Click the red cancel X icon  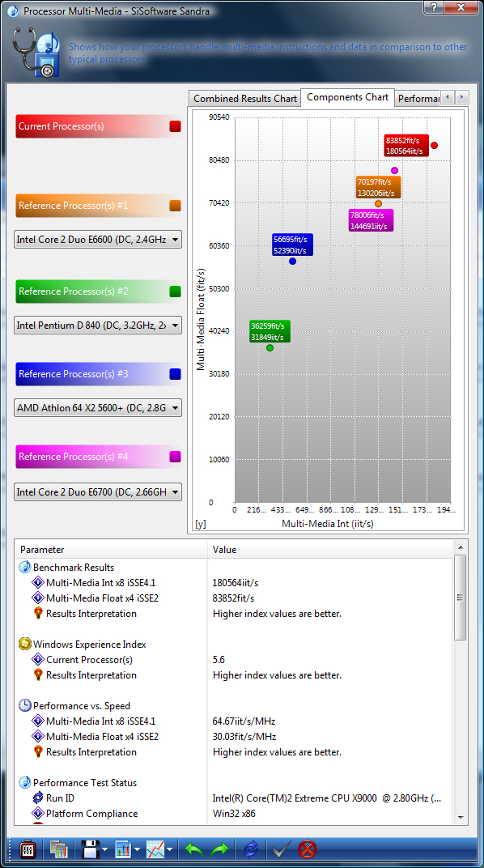pos(307,849)
